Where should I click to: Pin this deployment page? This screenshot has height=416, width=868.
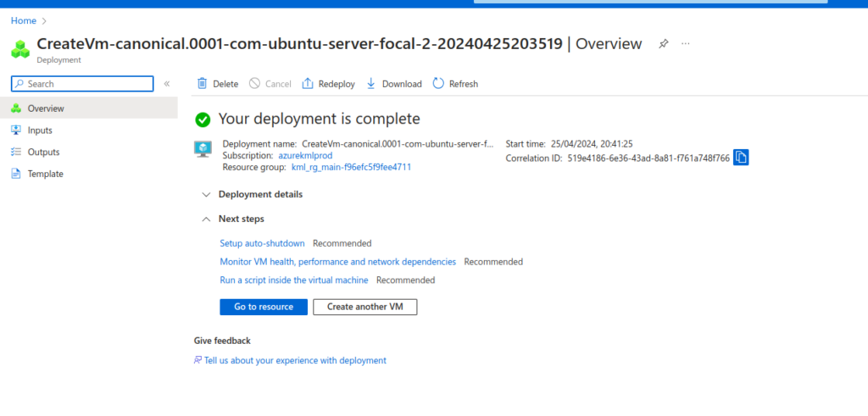664,44
